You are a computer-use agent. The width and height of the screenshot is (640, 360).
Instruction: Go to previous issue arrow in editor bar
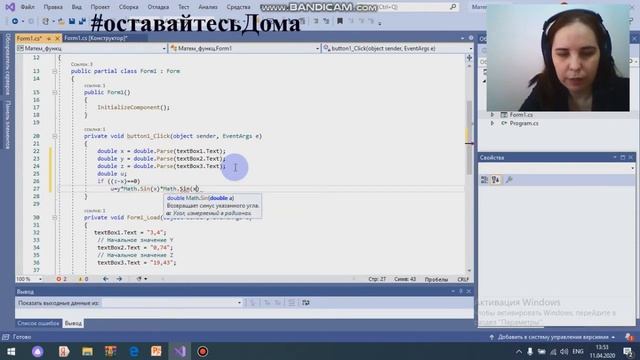pos(106,279)
